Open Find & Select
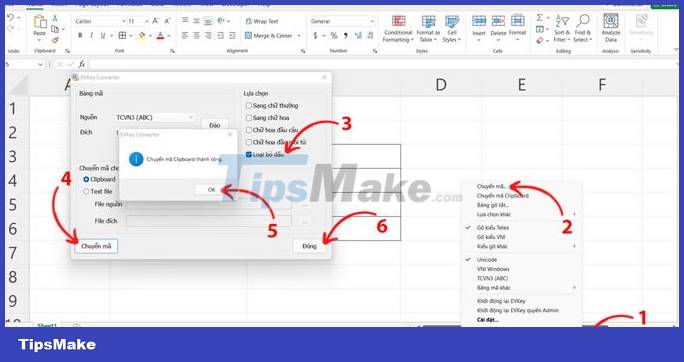684x362 pixels. [x=583, y=29]
